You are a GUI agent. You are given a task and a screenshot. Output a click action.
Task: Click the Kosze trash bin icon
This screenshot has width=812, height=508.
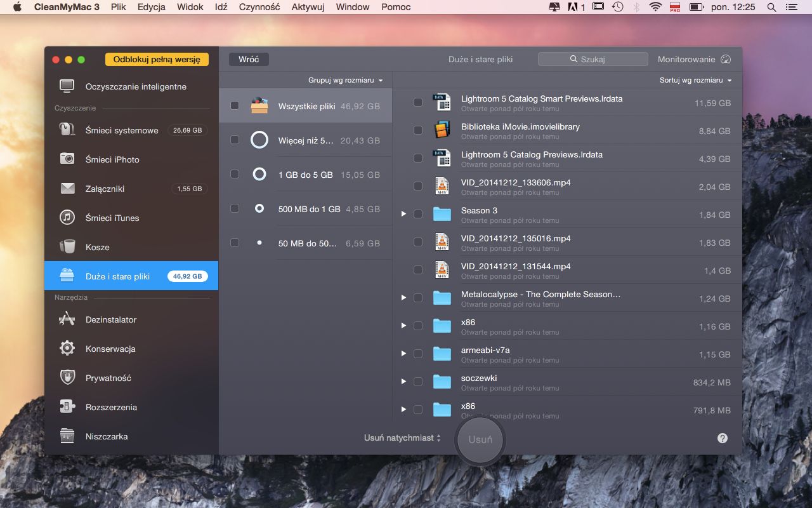pyautogui.click(x=67, y=247)
